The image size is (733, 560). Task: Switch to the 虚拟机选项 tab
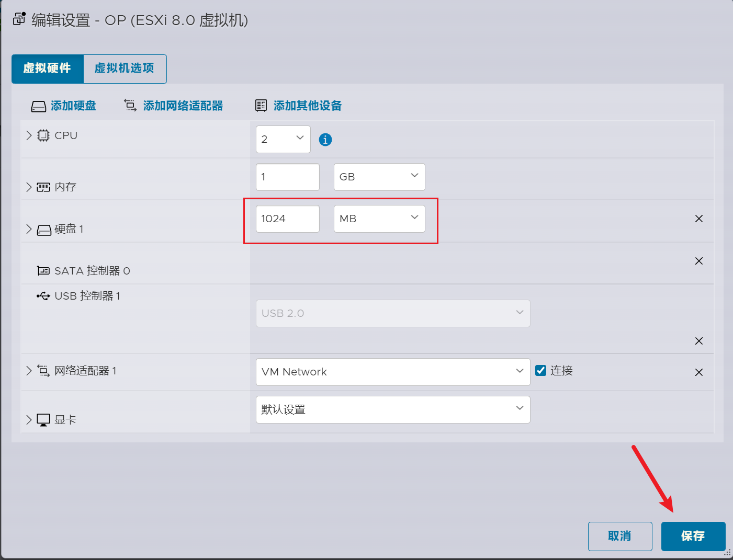[x=125, y=68]
